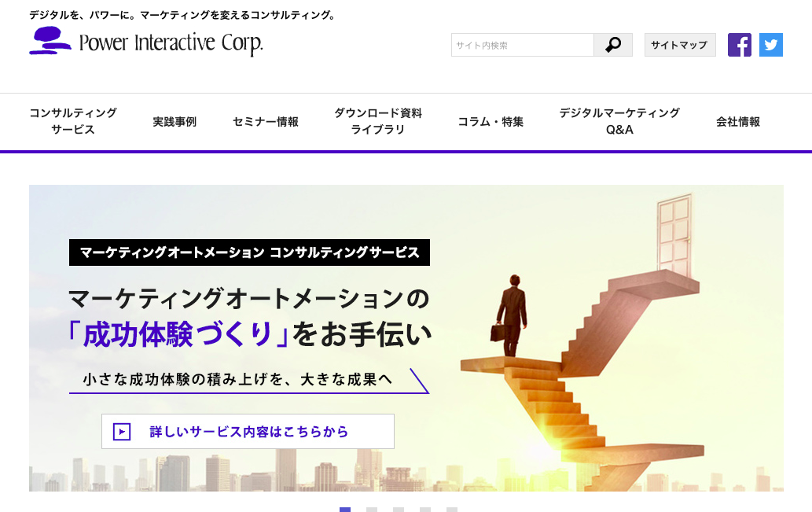Screen dimensions: 812x512
Task: Open the Twitter profile icon
Action: tap(771, 45)
